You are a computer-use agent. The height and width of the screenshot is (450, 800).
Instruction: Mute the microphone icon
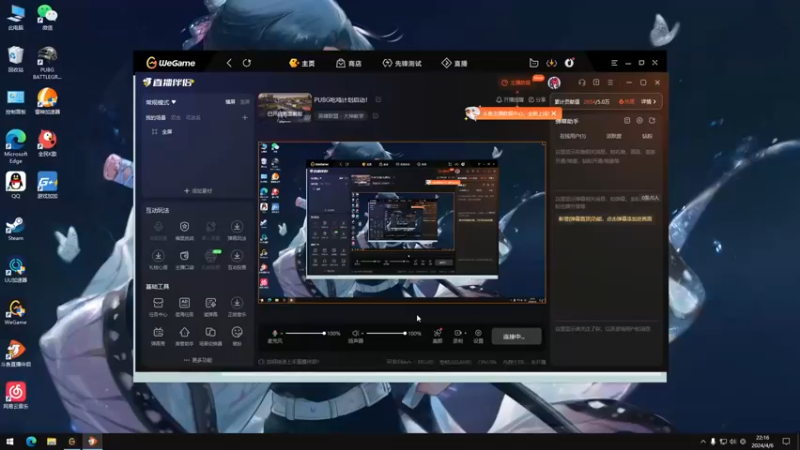tap(274, 334)
